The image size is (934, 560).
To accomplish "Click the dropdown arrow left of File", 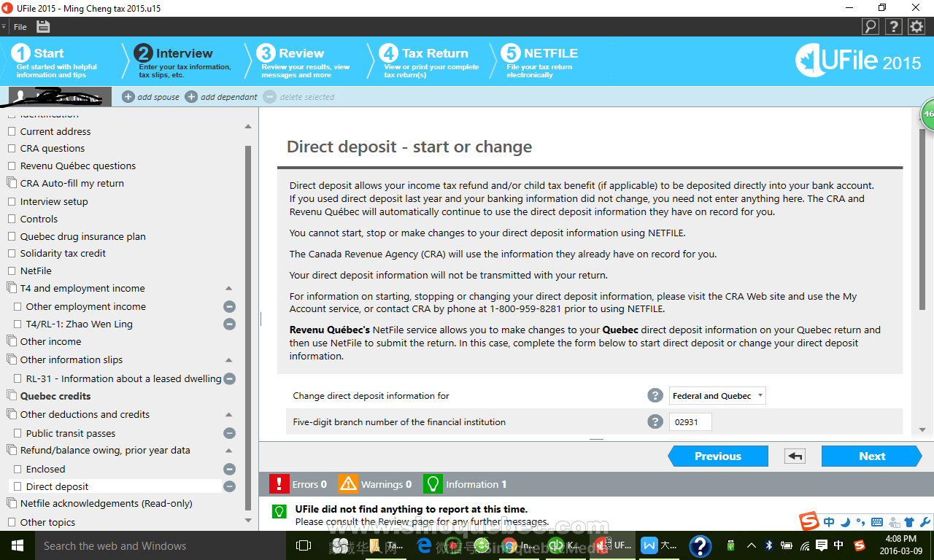I will coord(4,27).
